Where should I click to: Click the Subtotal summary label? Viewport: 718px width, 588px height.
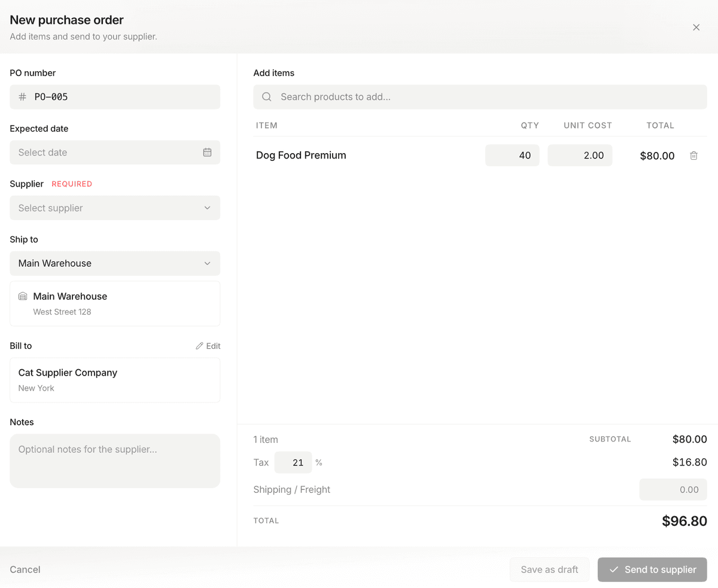(x=610, y=439)
